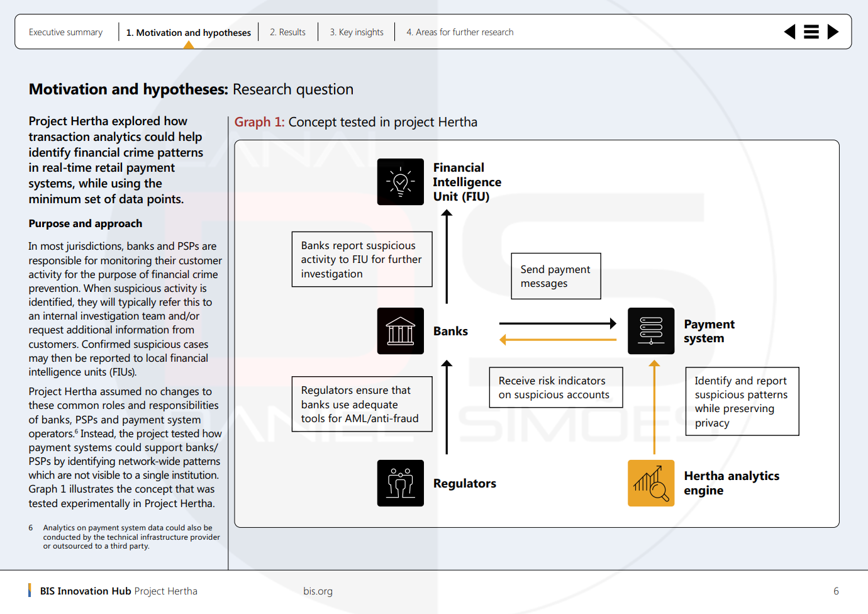Click the 'Project Hertha explored how' bold intro paragraph
Viewport: 868px width, 614px height.
click(x=116, y=160)
